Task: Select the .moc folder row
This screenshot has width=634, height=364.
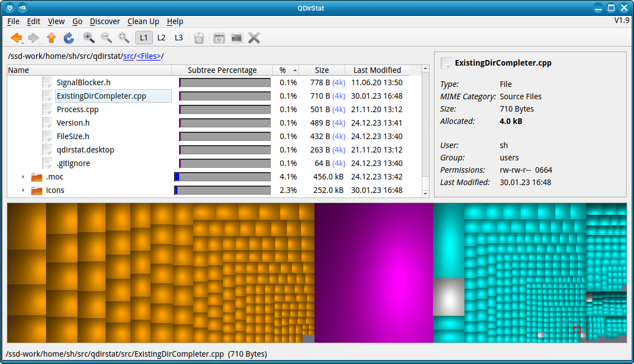Action: [215, 177]
